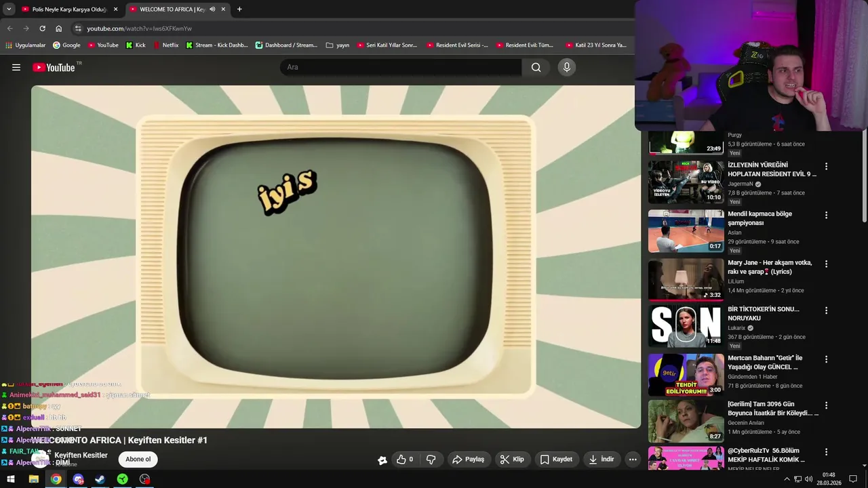Click the main video player area
868x488 pixels.
coord(336,256)
